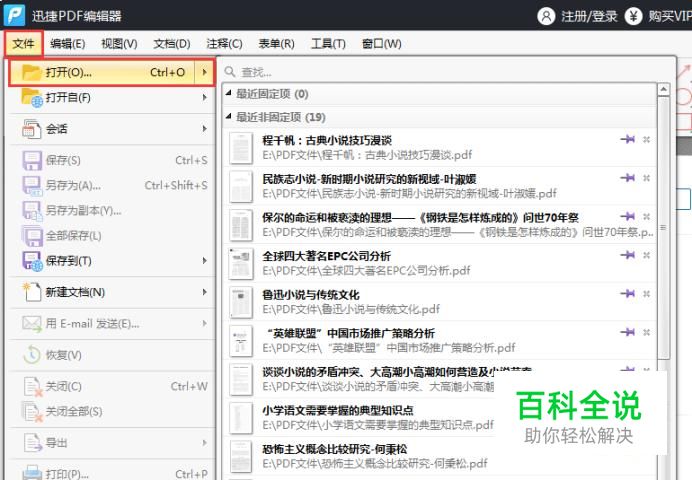
Task: Remove 鲁迅小说与传统文化 from recent list
Action: pyautogui.click(x=647, y=293)
